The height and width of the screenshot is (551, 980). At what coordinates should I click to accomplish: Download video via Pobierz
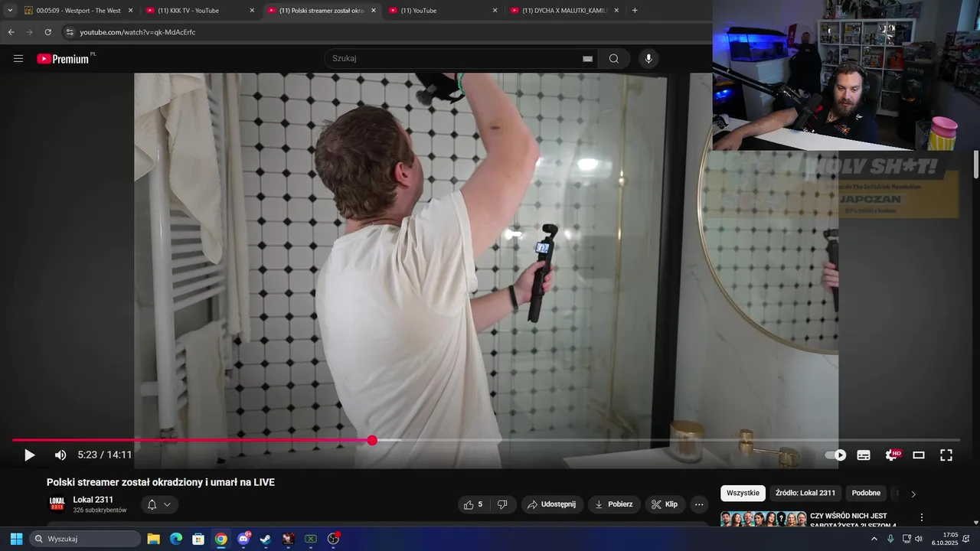pyautogui.click(x=615, y=504)
